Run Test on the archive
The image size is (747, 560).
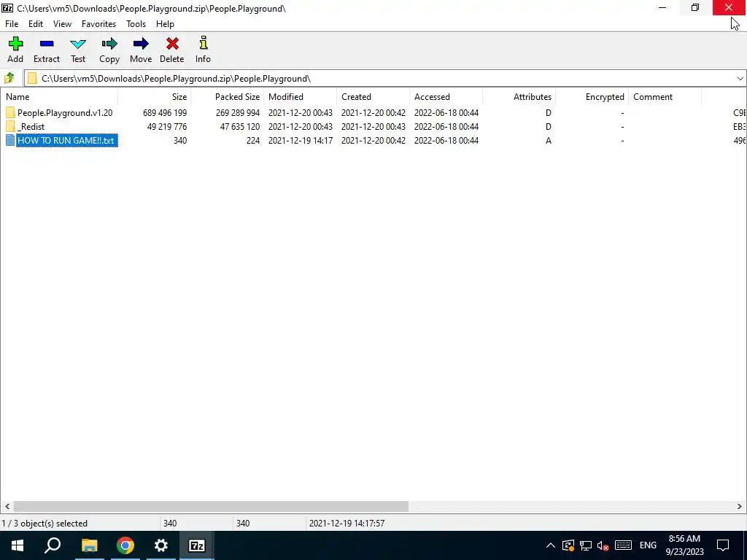pos(77,44)
